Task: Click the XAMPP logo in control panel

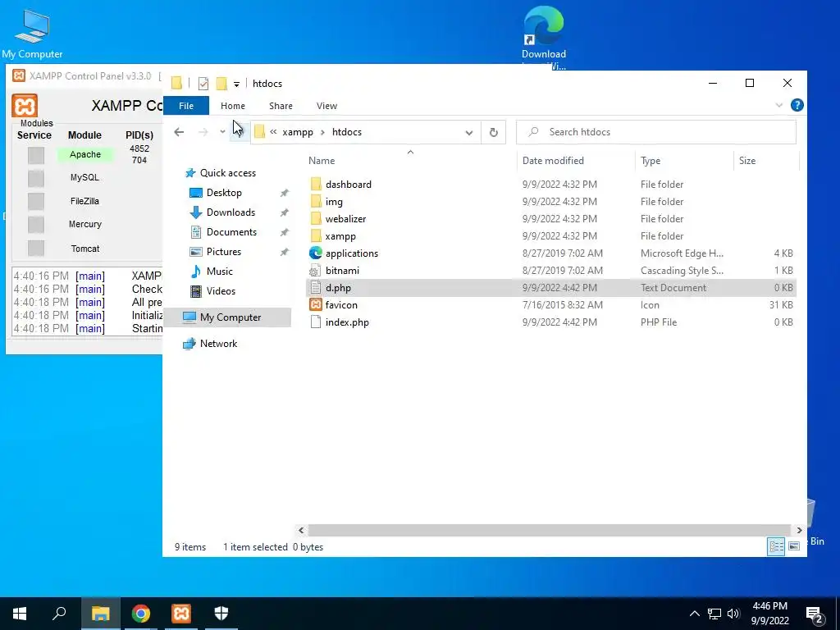Action: 25,106
